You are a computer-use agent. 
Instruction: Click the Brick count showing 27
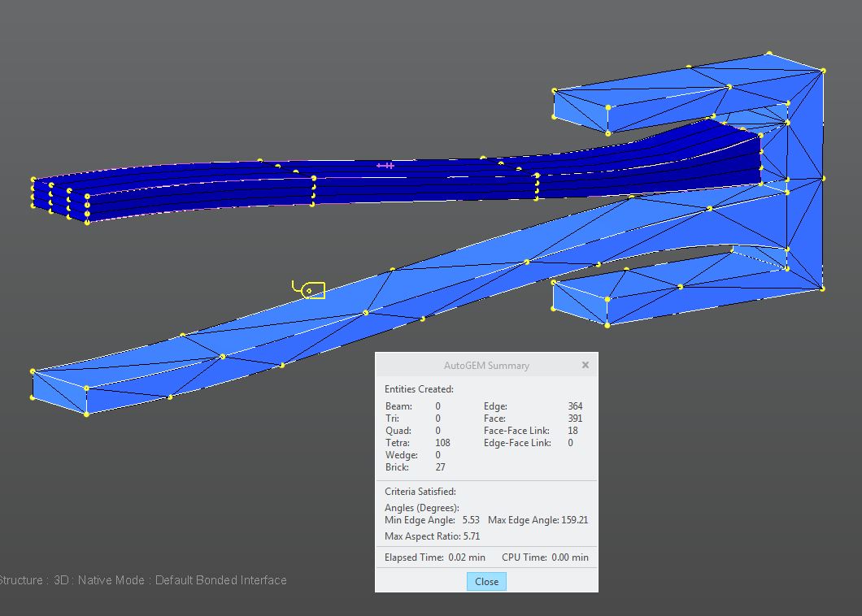439,467
